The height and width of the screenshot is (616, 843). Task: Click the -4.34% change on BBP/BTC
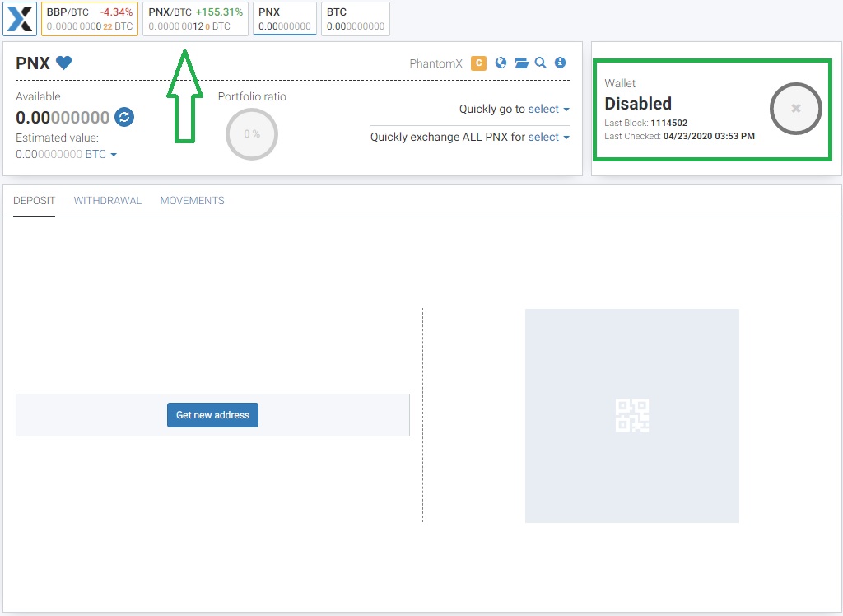pos(116,12)
